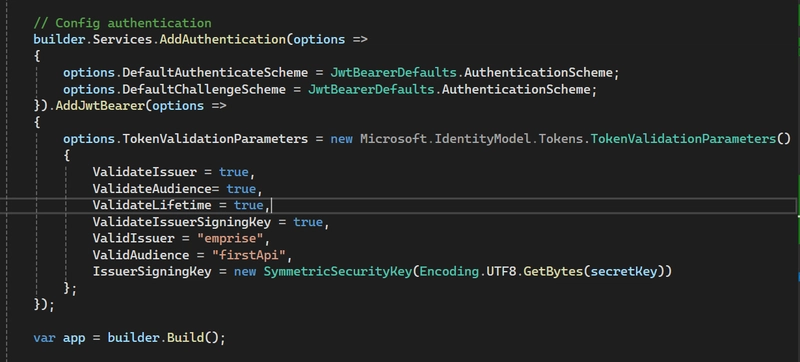Click "AddAuthentication" method call
The height and width of the screenshot is (362, 800).
[x=222, y=39]
